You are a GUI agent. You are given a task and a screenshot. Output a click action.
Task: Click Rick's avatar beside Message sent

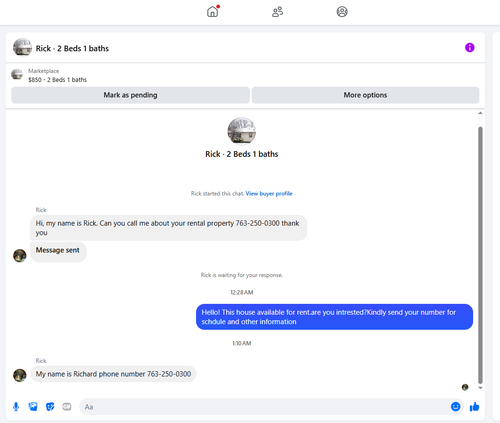click(x=20, y=256)
